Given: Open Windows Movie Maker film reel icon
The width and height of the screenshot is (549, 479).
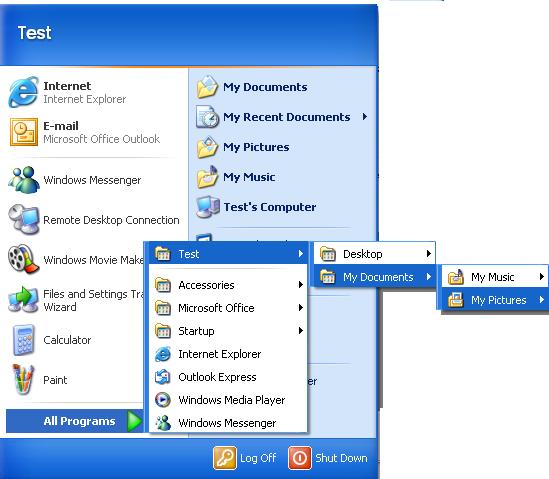Looking at the screenshot, I should click(x=23, y=259).
